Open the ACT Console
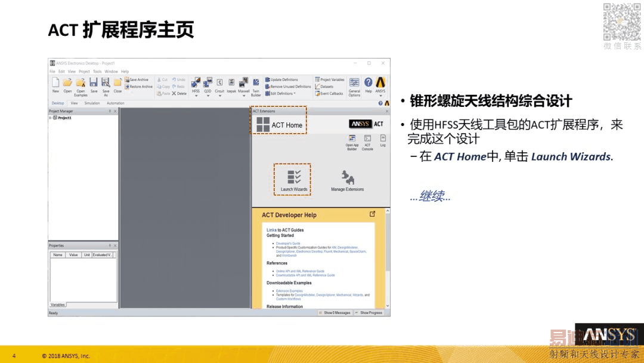The width and height of the screenshot is (644, 363). [x=367, y=143]
